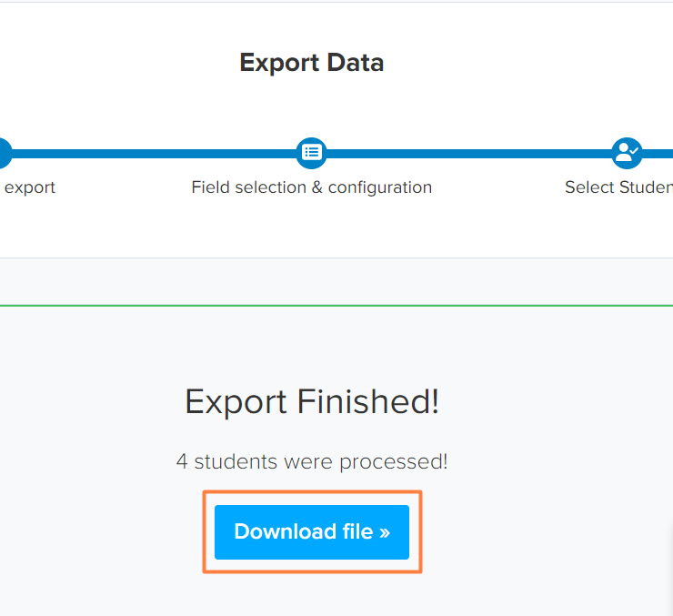The width and height of the screenshot is (673, 616).
Task: Click the green completion line
Action: pyautogui.click(x=336, y=306)
